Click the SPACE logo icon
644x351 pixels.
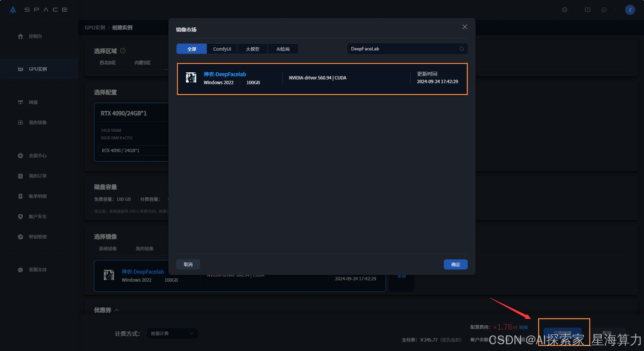pyautogui.click(x=13, y=10)
